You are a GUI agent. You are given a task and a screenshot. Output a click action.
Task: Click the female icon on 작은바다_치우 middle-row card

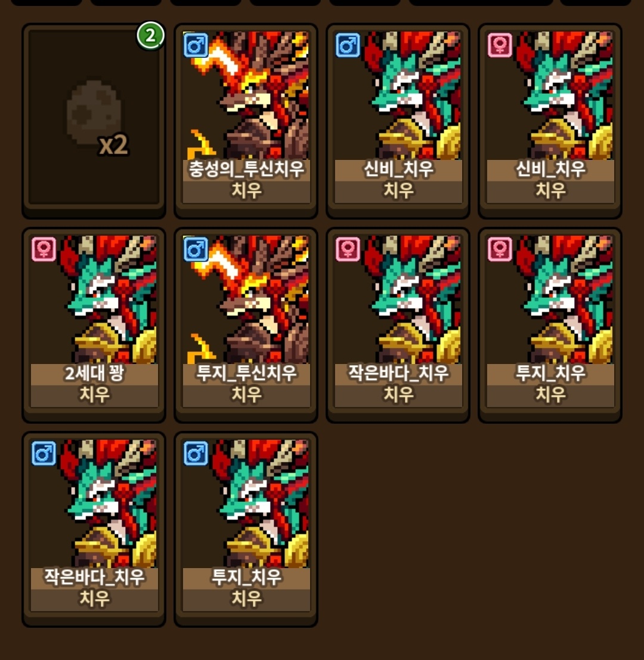[x=348, y=249]
